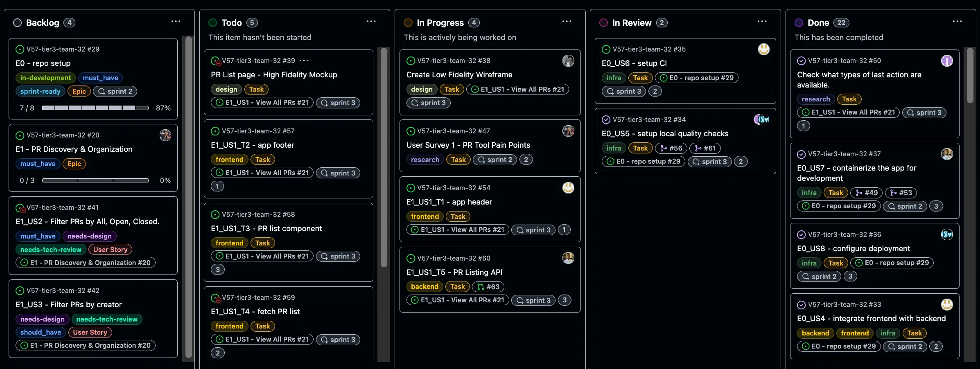Click the E0 repo setup progress bar
Image resolution: width=980 pixels, height=369 pixels.
pos(95,108)
